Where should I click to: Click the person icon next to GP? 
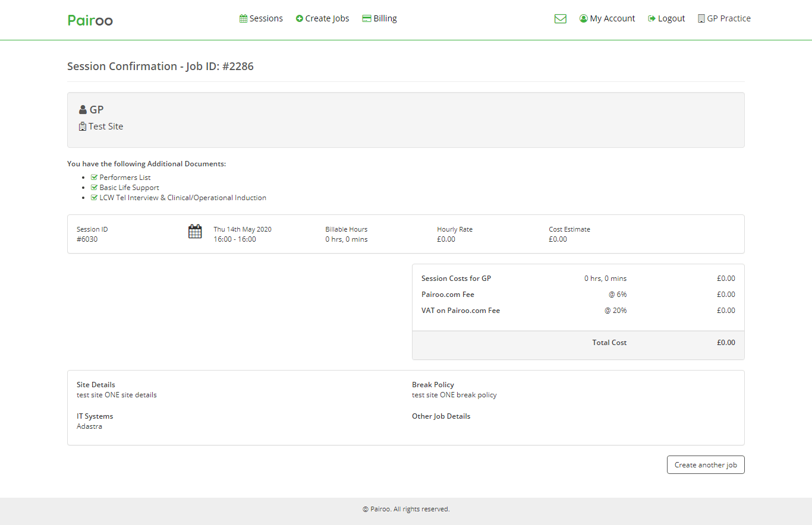coord(83,110)
